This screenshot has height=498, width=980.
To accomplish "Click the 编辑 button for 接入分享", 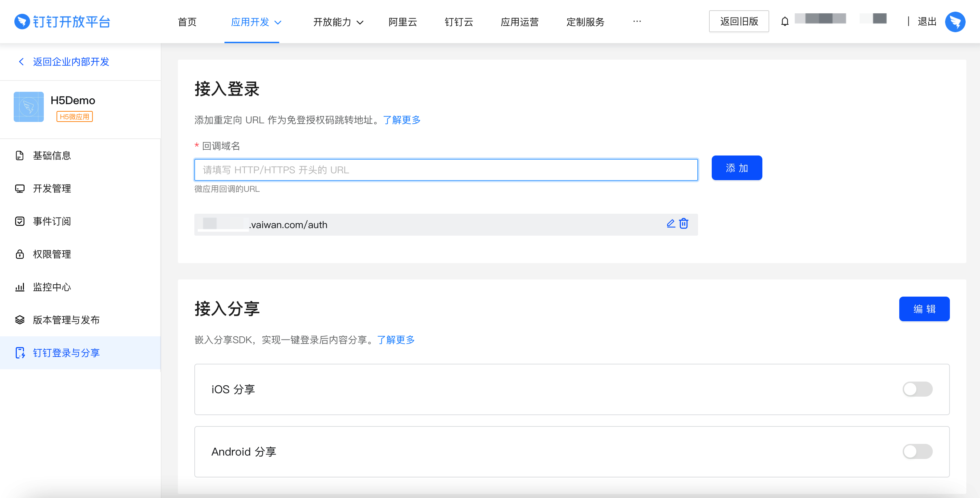I will (924, 309).
